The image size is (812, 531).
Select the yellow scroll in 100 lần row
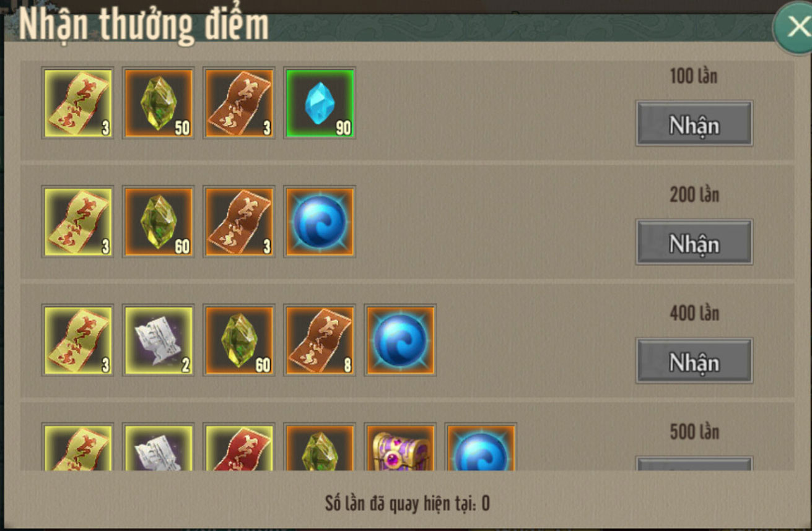78,103
